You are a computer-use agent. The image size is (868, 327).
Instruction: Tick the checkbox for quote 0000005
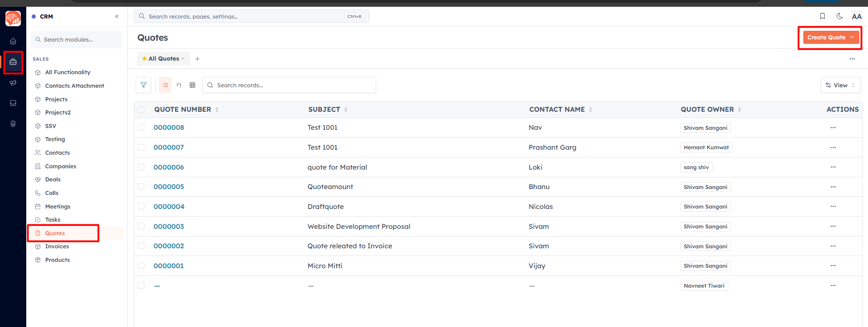141,186
